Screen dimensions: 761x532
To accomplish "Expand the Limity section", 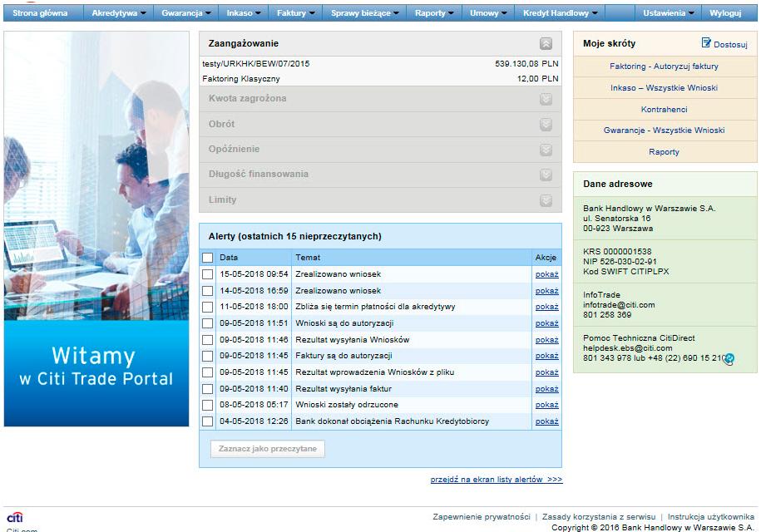I will click(x=546, y=199).
